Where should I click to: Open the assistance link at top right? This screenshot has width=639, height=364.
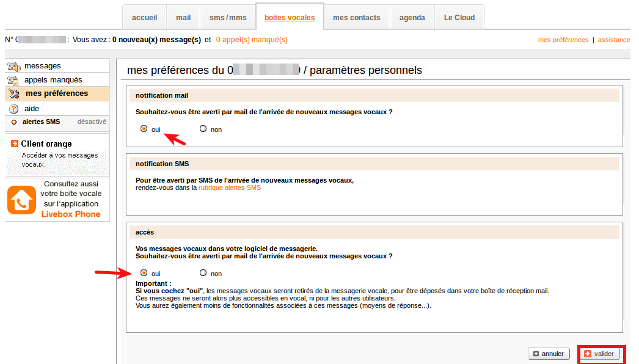pyautogui.click(x=613, y=40)
